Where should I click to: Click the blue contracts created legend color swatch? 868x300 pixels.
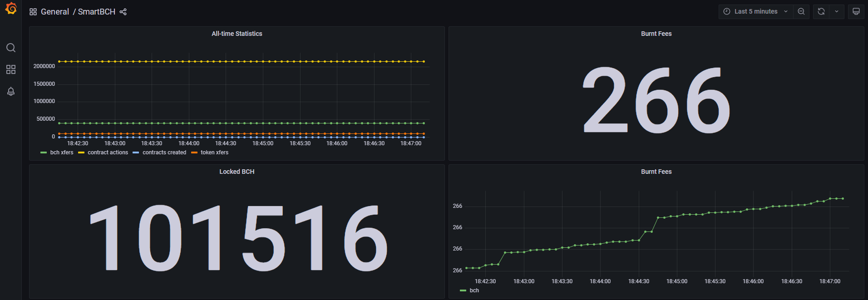pos(136,152)
